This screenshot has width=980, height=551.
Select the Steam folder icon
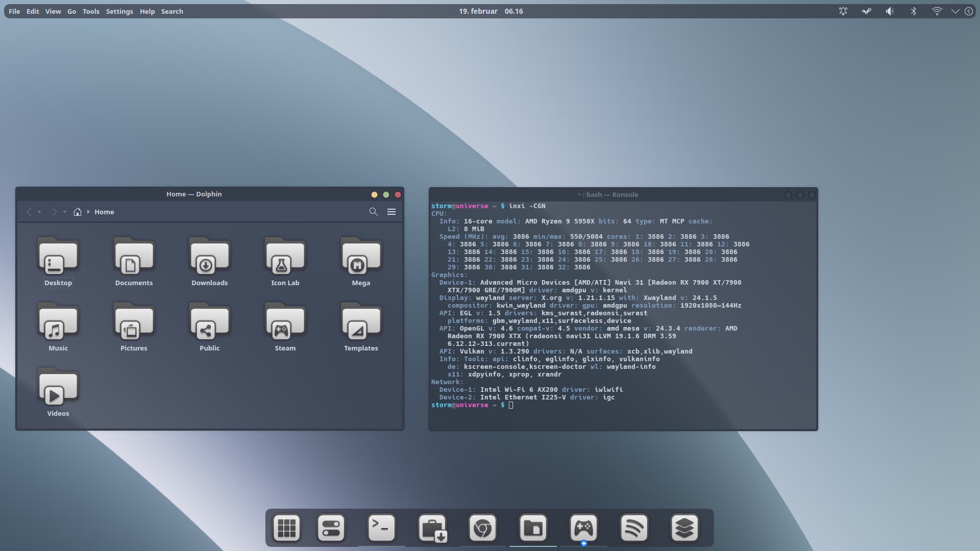coord(285,322)
